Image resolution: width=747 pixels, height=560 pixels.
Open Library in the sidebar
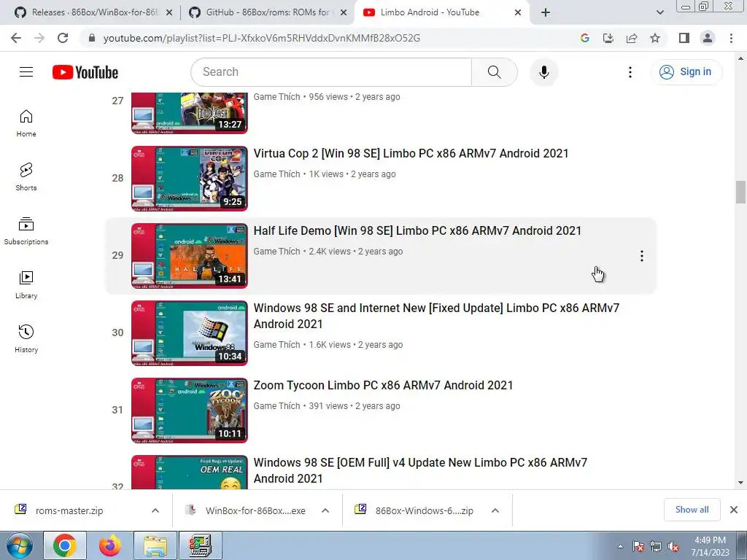(x=26, y=285)
